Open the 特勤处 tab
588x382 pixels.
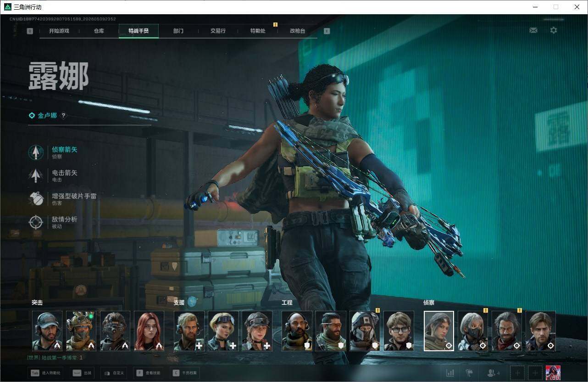pyautogui.click(x=258, y=31)
